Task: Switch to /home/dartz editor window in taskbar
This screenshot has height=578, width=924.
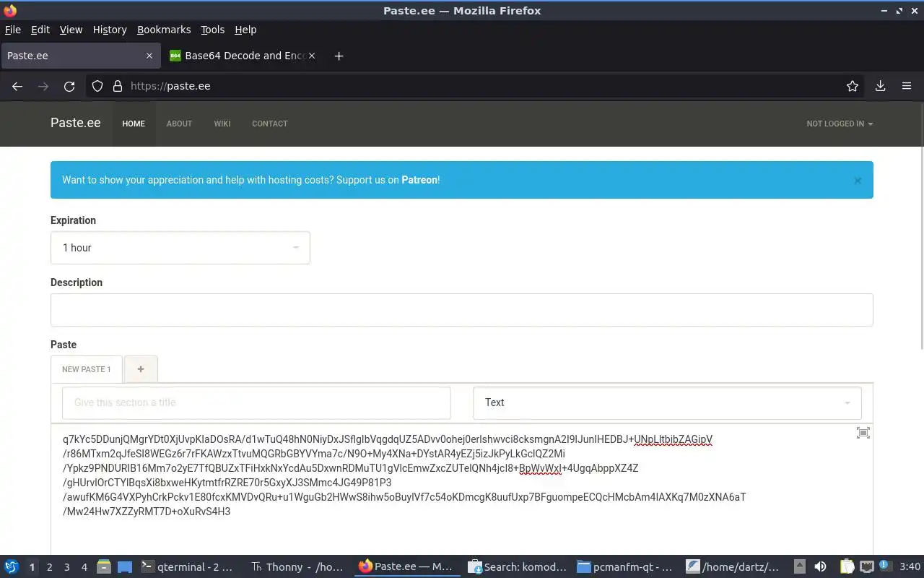Action: coord(733,567)
